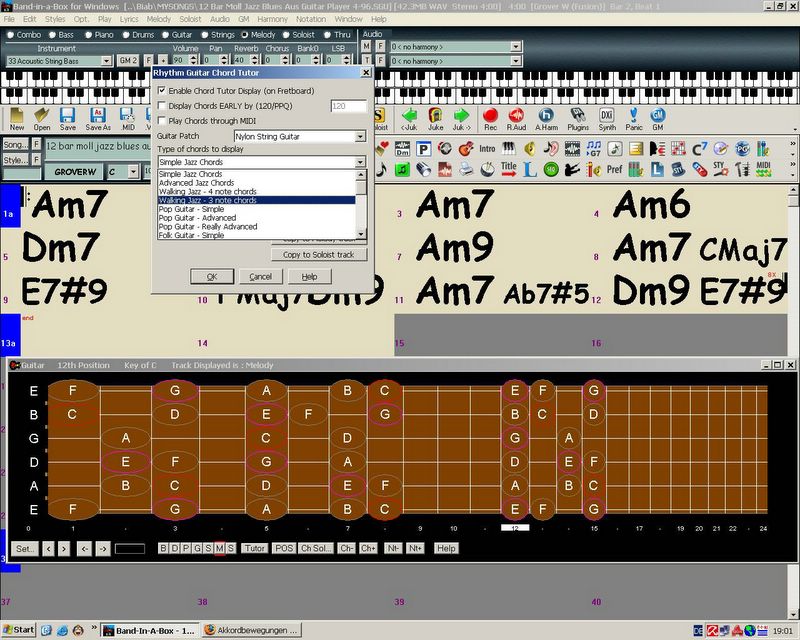Open the Plugins icon
800x640 pixels.
(578, 119)
